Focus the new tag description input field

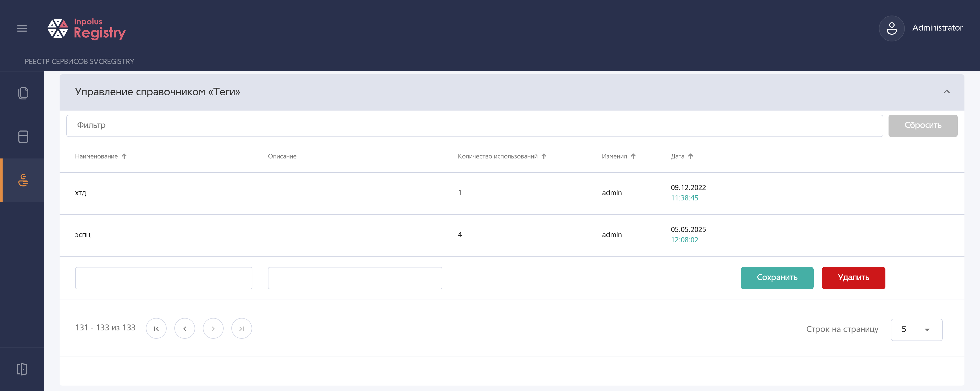355,278
